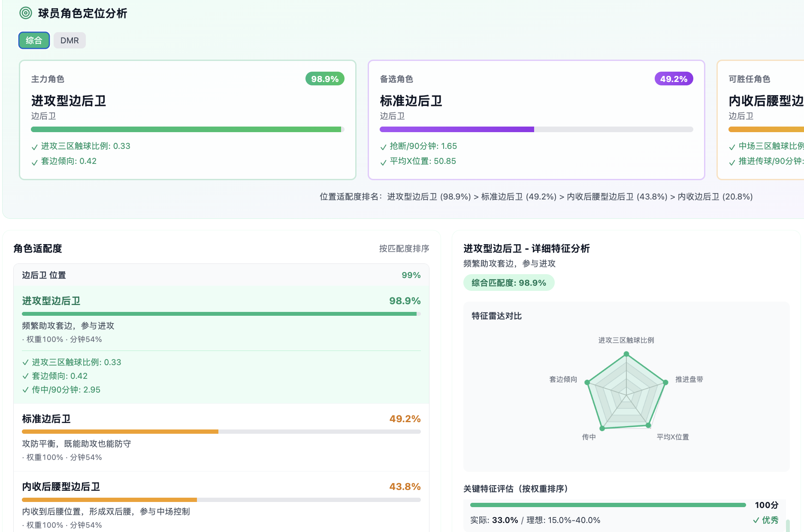The width and height of the screenshot is (804, 532).
Task: Click checkmark beside 传中/90分钟: 2.95
Action: (x=26, y=390)
